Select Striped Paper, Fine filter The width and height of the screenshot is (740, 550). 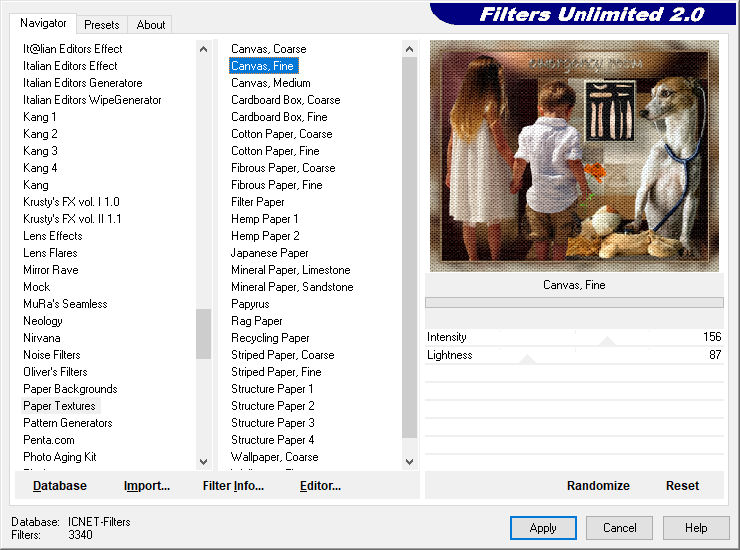tap(276, 372)
